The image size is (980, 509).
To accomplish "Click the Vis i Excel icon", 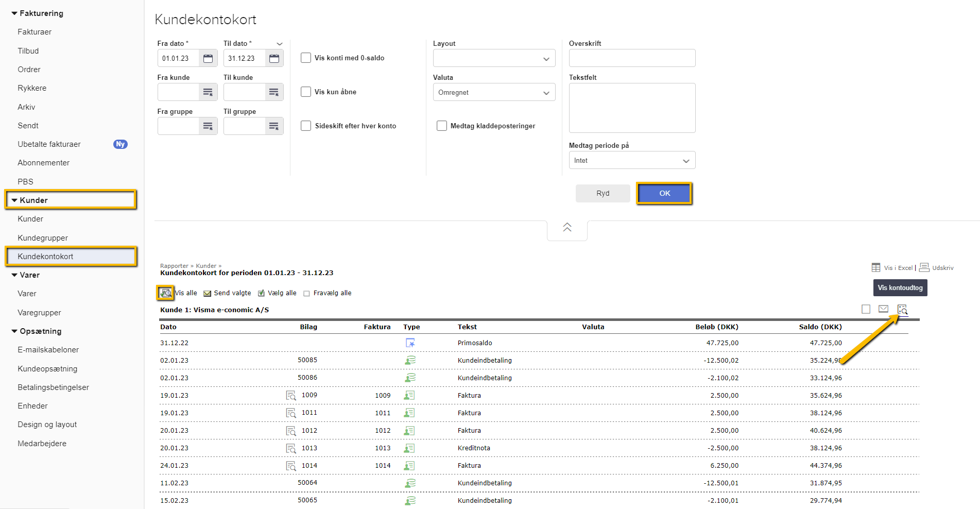I will 876,267.
